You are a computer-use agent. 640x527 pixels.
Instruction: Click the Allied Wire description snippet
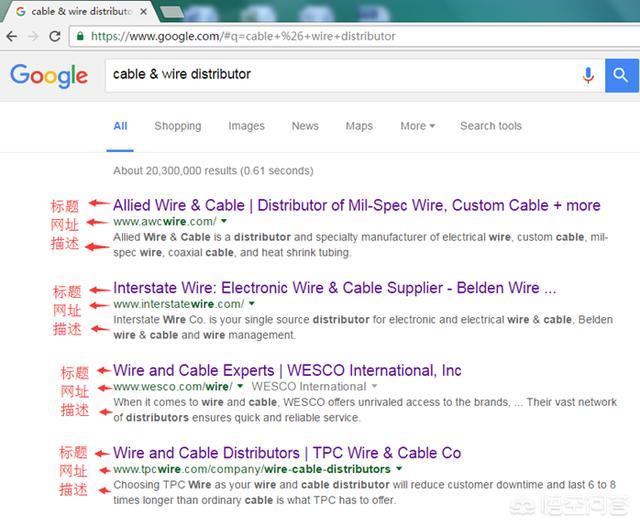point(360,245)
